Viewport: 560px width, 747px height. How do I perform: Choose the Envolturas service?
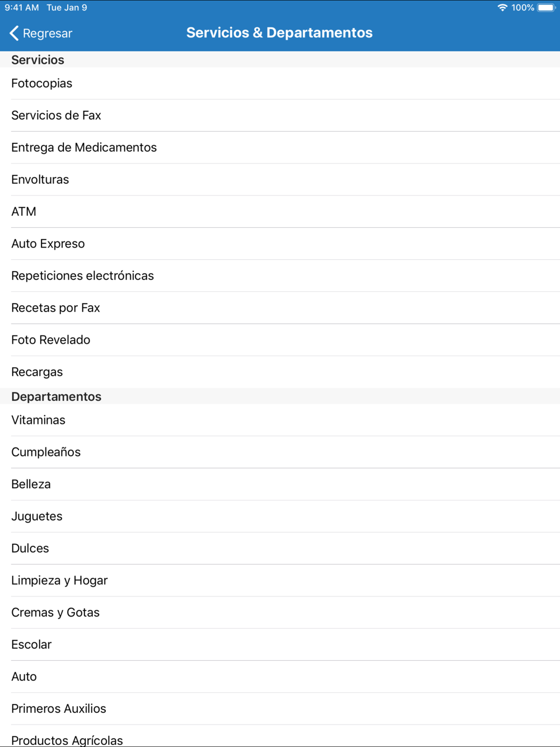click(x=280, y=180)
